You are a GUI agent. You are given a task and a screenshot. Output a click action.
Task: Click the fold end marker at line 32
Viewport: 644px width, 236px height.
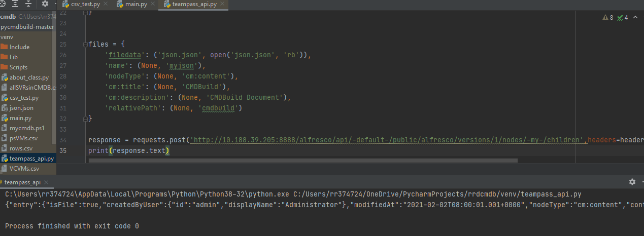pos(85,118)
